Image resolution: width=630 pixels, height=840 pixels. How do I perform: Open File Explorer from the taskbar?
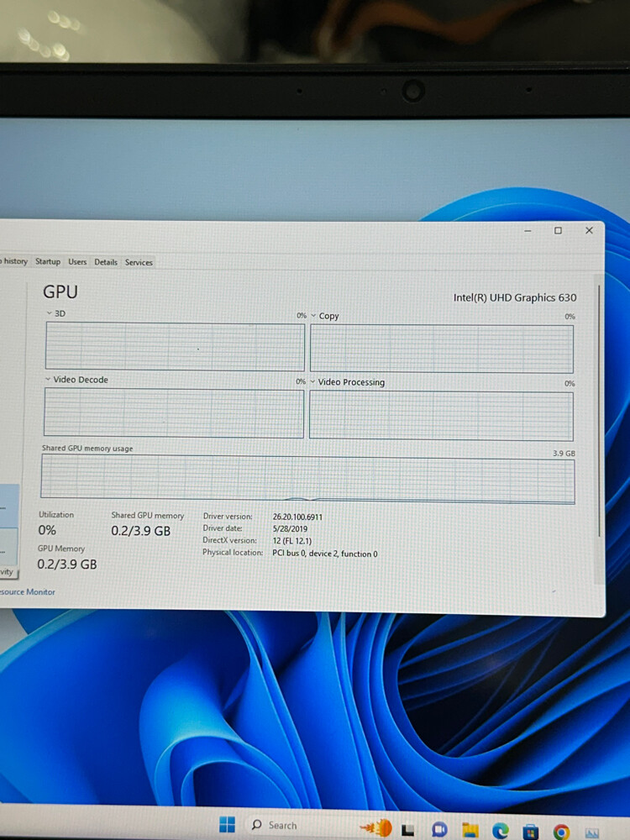470,830
